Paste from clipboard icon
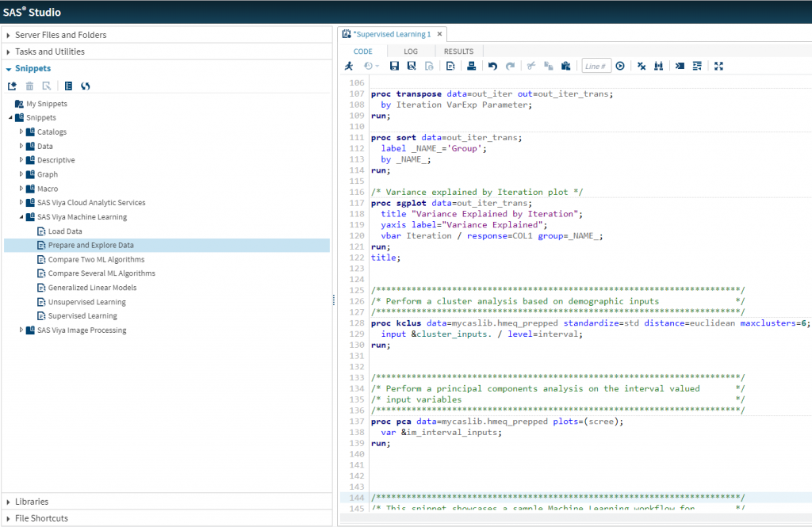This screenshot has height=527, width=812. click(x=566, y=66)
